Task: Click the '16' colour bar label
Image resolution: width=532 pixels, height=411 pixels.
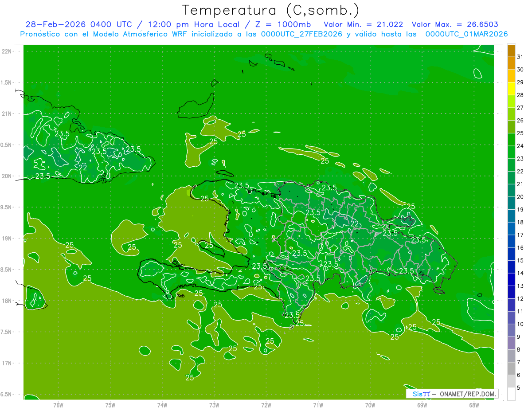Action: coord(520,248)
